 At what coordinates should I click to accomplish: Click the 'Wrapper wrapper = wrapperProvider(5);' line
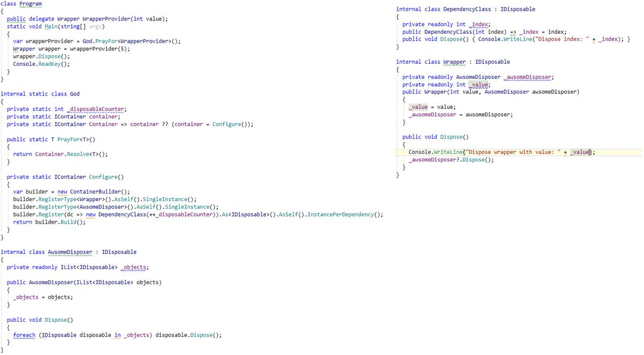tap(71, 49)
